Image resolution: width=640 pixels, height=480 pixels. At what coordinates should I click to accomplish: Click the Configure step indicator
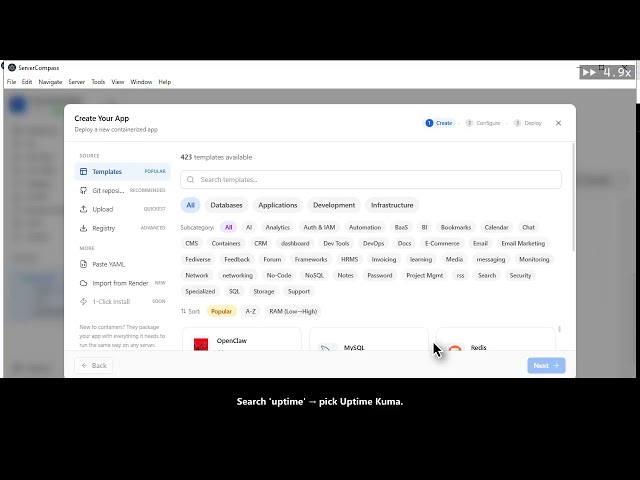click(483, 123)
